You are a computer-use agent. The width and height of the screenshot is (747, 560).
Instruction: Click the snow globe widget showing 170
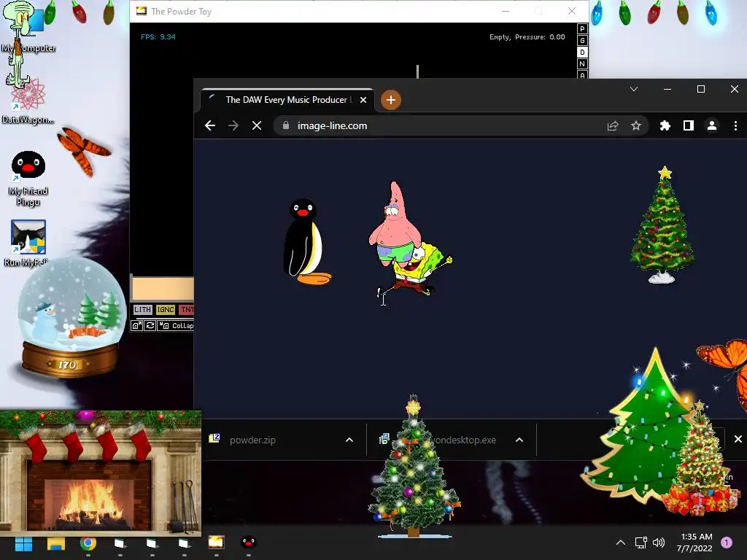71,316
